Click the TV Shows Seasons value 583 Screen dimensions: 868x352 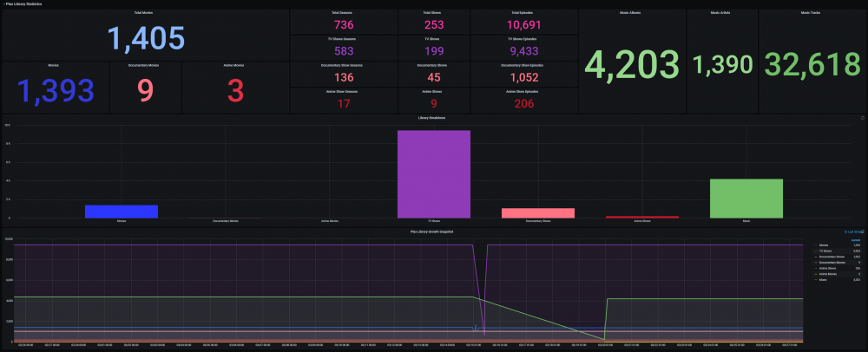point(344,51)
